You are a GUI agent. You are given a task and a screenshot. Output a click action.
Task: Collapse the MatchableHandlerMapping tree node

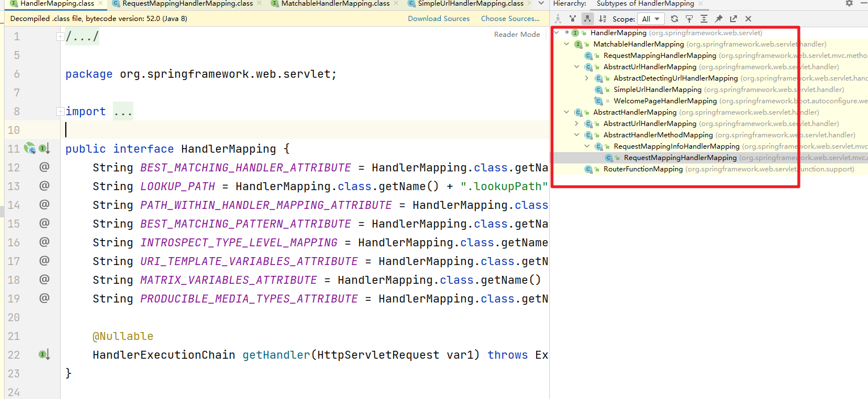click(566, 44)
